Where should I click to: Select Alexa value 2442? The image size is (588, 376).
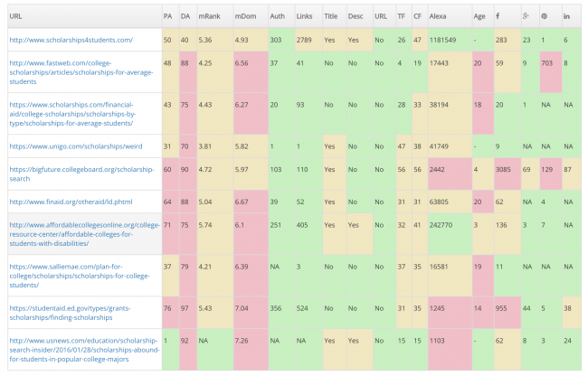[437, 169]
